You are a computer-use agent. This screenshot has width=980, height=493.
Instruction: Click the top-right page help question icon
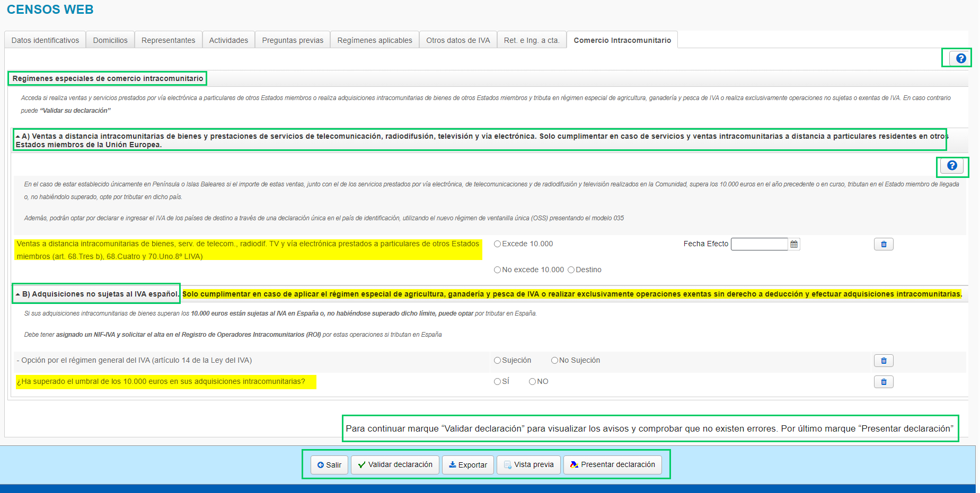coord(960,58)
